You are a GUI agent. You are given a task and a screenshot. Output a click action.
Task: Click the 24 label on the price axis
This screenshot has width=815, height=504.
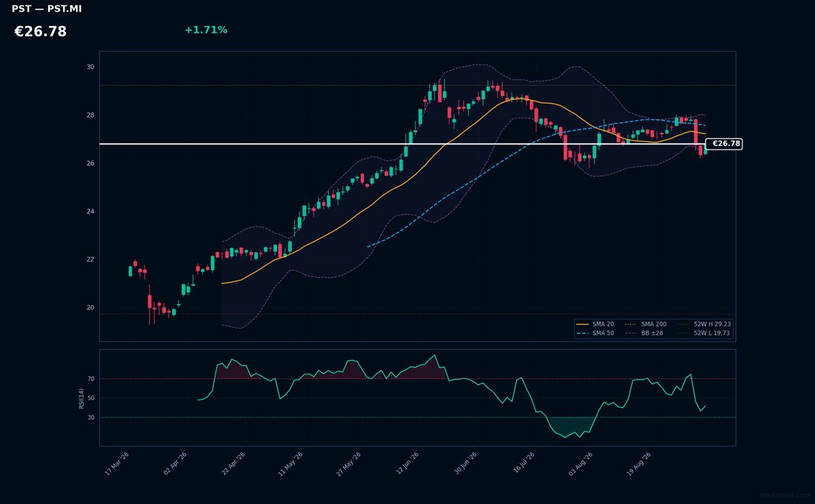(x=90, y=212)
